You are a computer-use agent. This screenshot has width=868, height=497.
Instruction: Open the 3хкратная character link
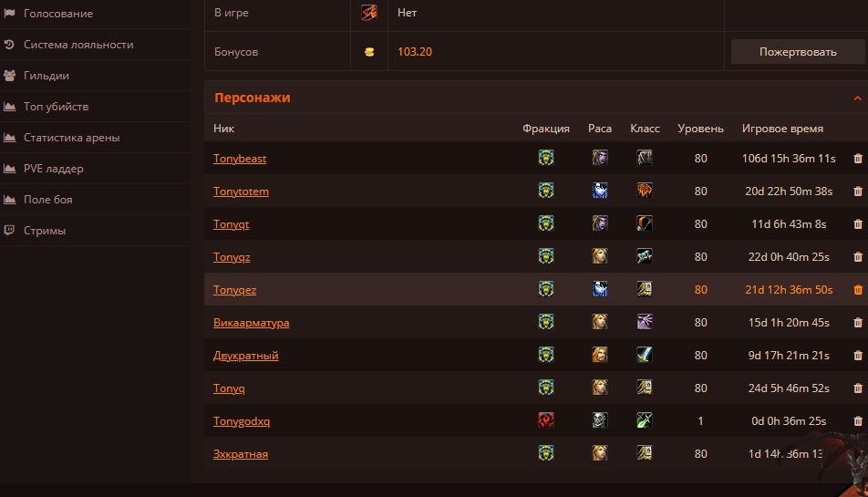pyautogui.click(x=241, y=454)
